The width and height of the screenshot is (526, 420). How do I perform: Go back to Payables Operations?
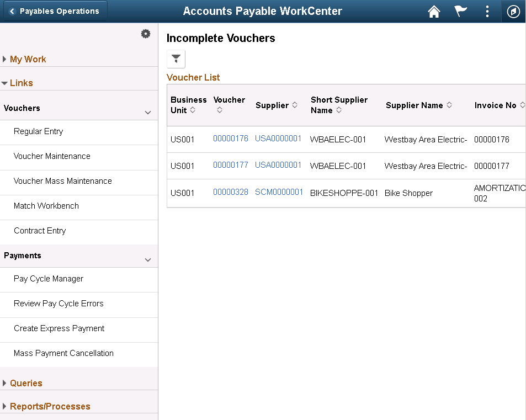tap(54, 11)
